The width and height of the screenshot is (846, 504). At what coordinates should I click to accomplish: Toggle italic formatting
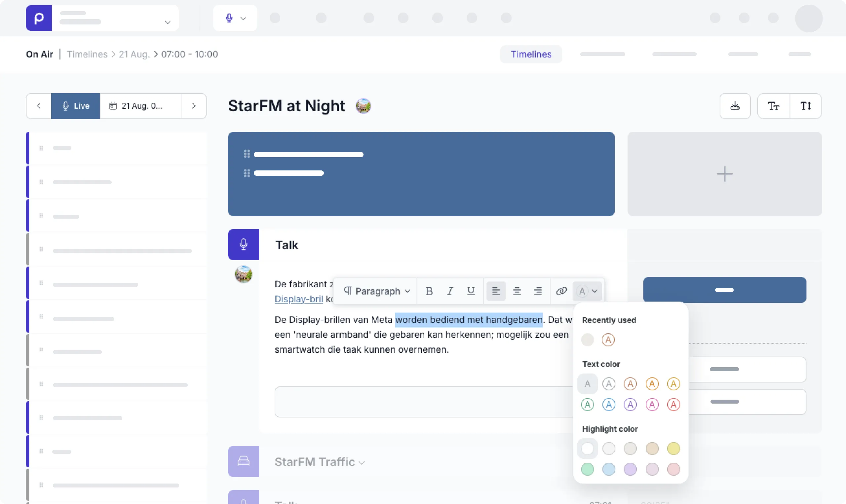pyautogui.click(x=450, y=291)
